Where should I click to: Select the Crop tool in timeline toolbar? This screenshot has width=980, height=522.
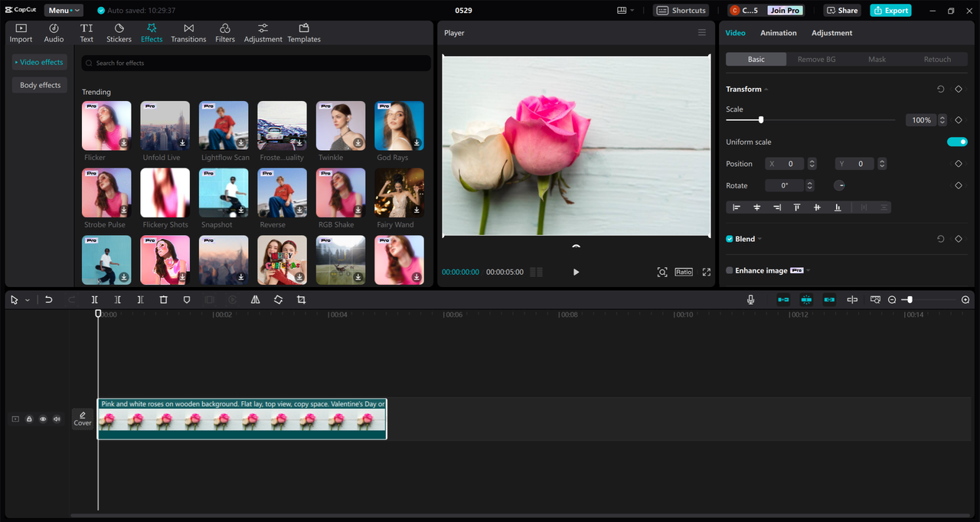tap(301, 300)
